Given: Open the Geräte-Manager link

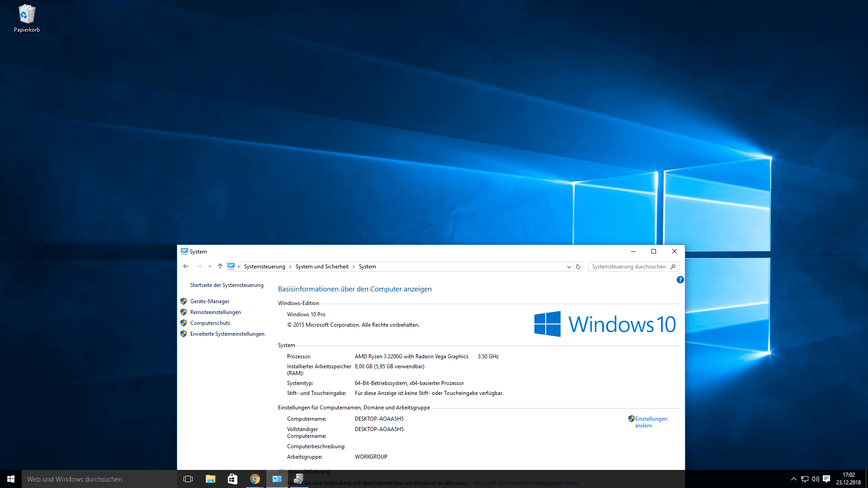Looking at the screenshot, I should coord(210,301).
